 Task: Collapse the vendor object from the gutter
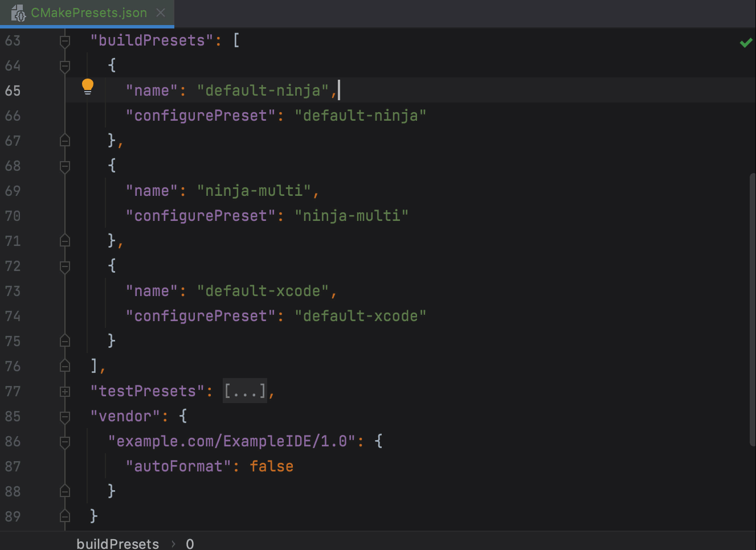(x=64, y=416)
